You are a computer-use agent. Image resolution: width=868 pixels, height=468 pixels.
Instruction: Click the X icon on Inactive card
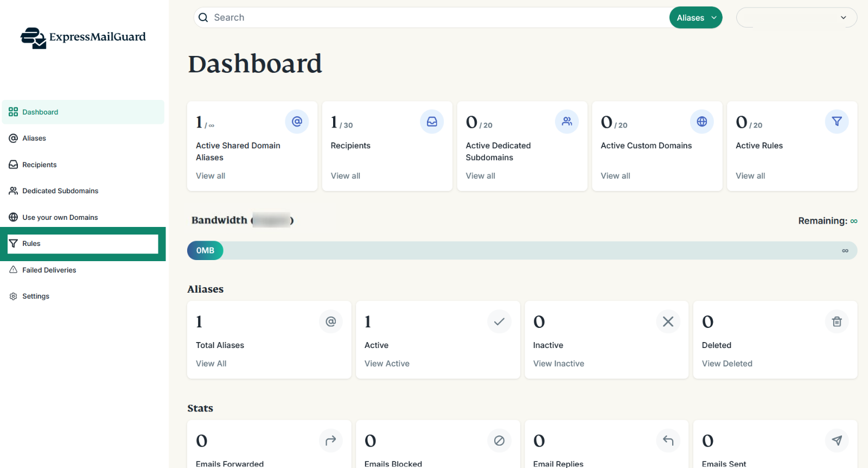point(668,321)
